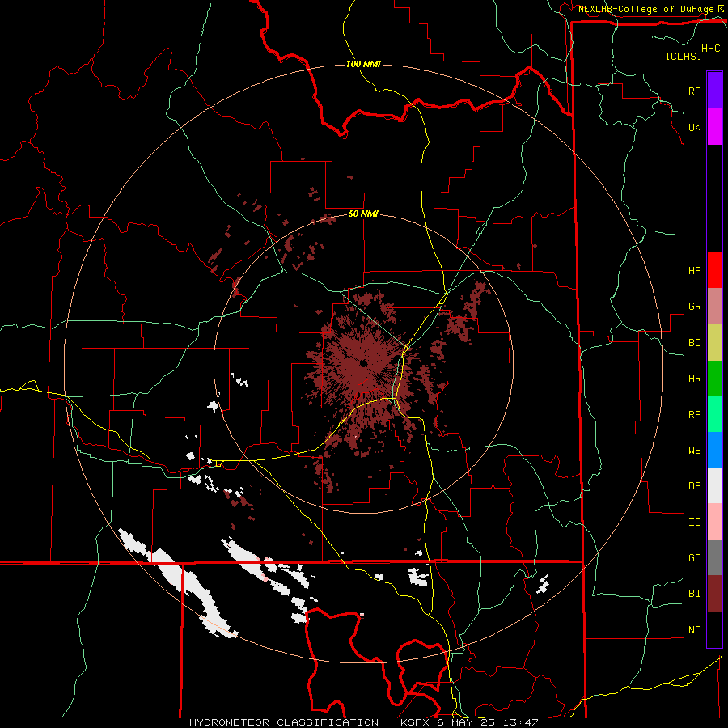Click the WS legend label
This screenshot has height=728, width=728.
(x=694, y=451)
